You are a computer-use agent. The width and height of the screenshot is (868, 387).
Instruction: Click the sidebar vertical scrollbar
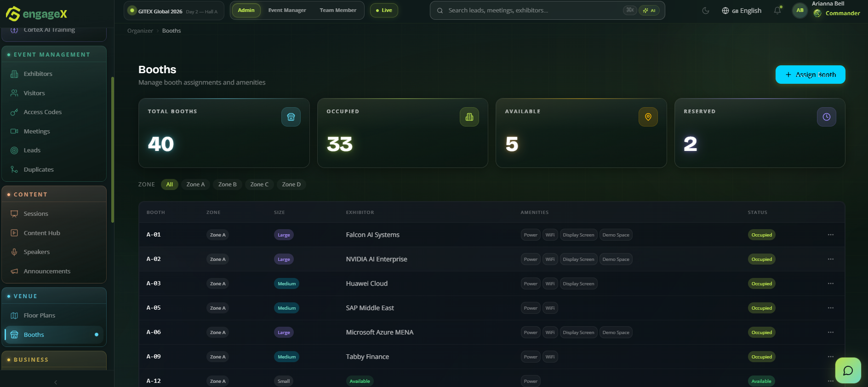click(x=113, y=150)
